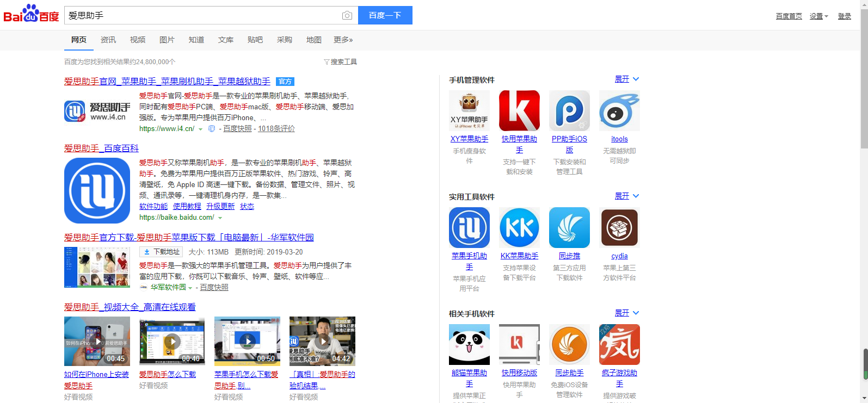
Task: Play the 04:42 真相 video
Action: click(x=322, y=341)
